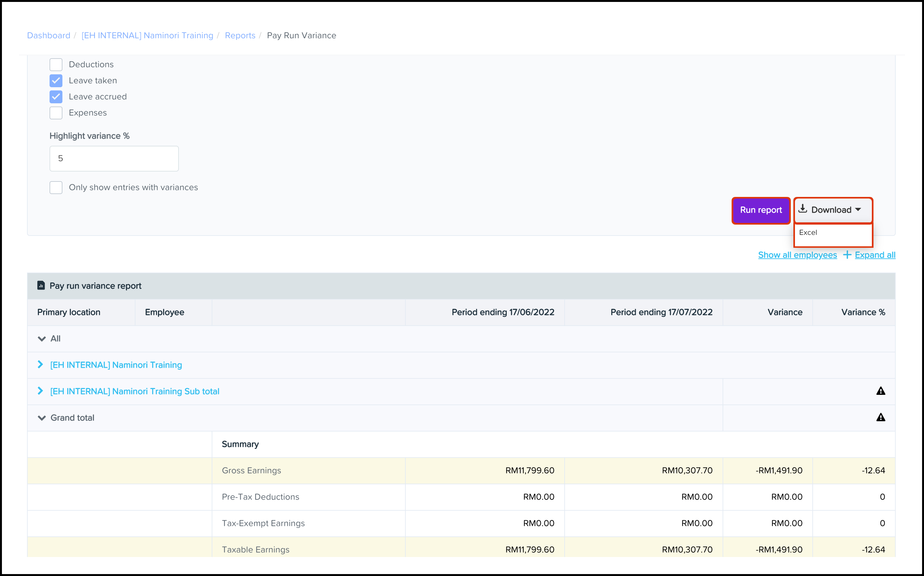Enable the Deductions checkbox
The width and height of the screenshot is (924, 576).
click(56, 65)
